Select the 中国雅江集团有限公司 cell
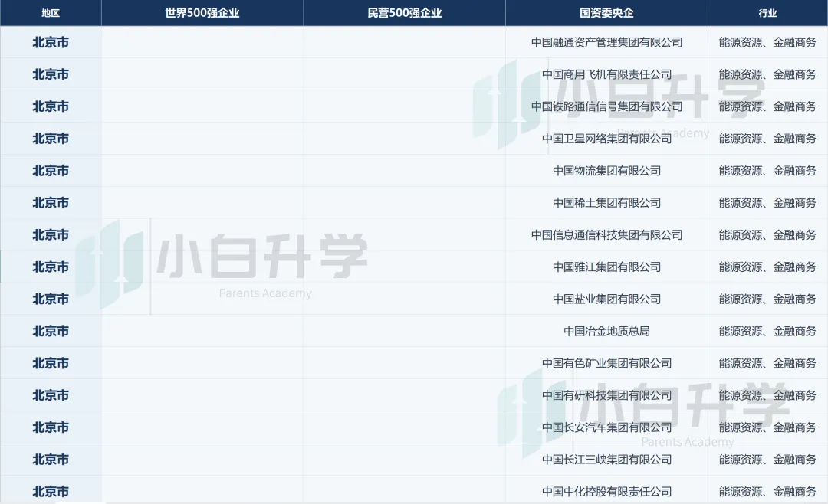828x504 pixels. [606, 267]
